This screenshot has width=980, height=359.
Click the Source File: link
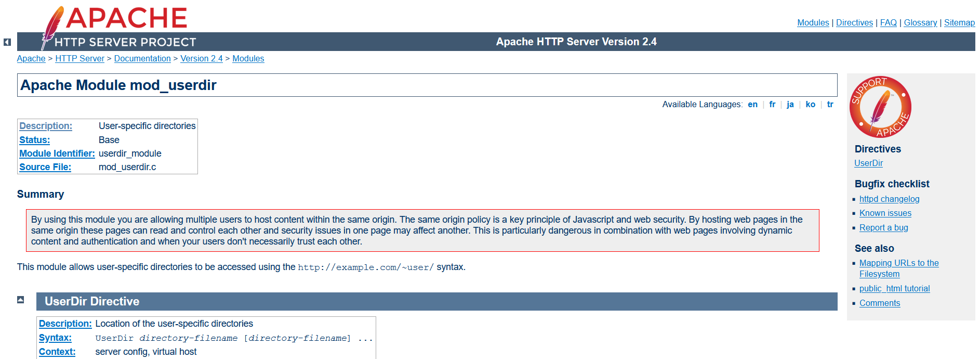tap(45, 167)
